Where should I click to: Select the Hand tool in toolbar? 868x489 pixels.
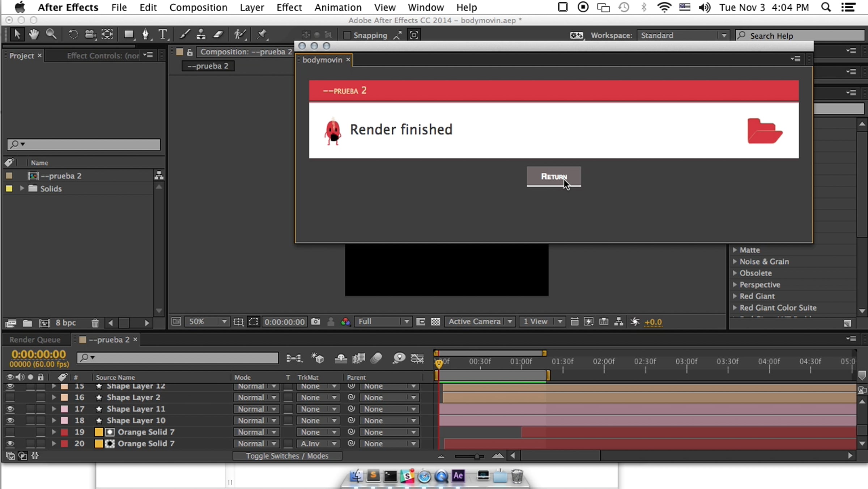(x=34, y=34)
